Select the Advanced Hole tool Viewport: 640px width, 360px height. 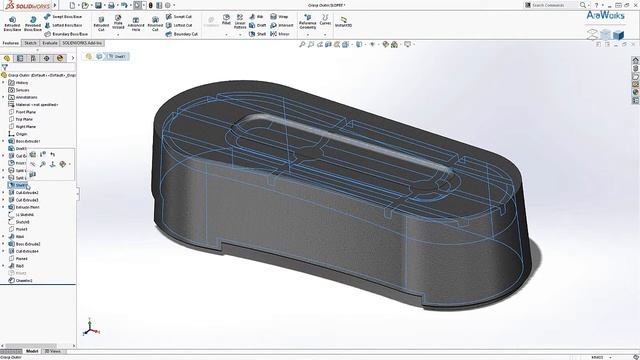tap(136, 24)
